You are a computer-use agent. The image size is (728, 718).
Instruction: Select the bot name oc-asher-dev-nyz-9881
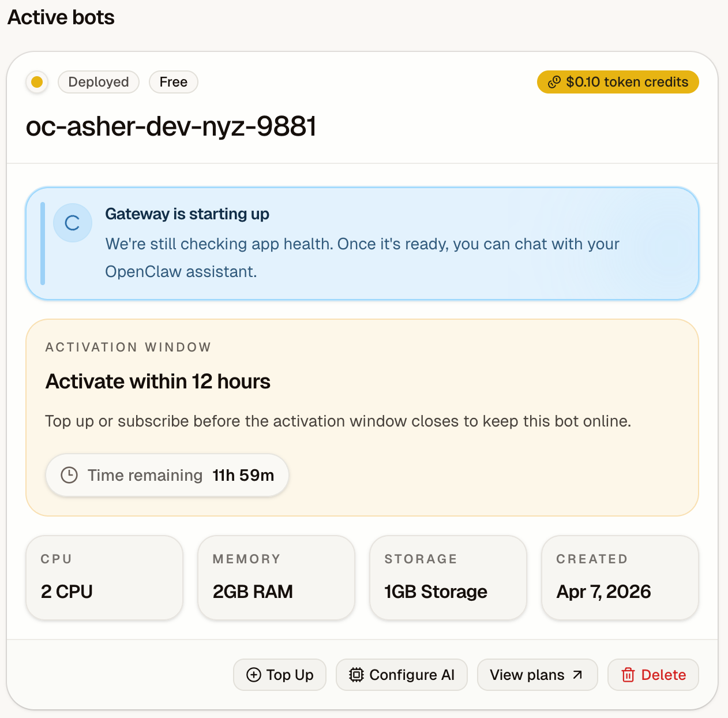coord(171,126)
